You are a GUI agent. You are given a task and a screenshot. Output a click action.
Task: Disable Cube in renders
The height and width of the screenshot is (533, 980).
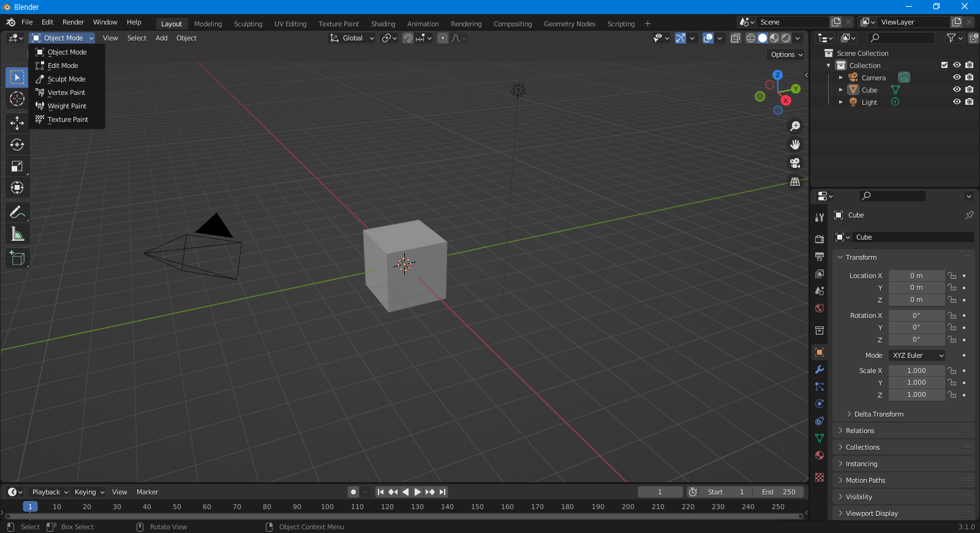(969, 90)
